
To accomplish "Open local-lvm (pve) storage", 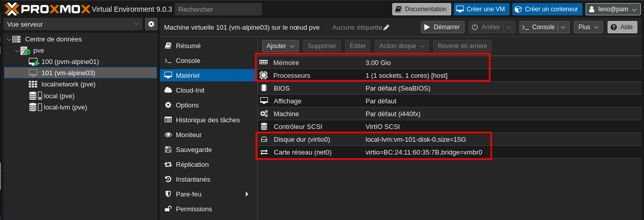I will click(65, 107).
